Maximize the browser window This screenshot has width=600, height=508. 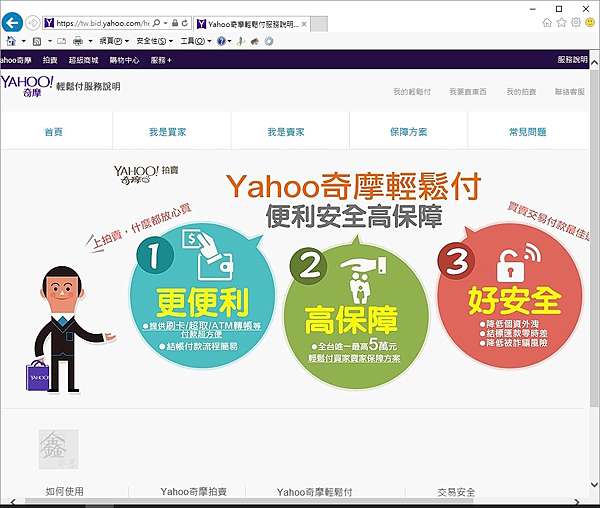point(559,9)
